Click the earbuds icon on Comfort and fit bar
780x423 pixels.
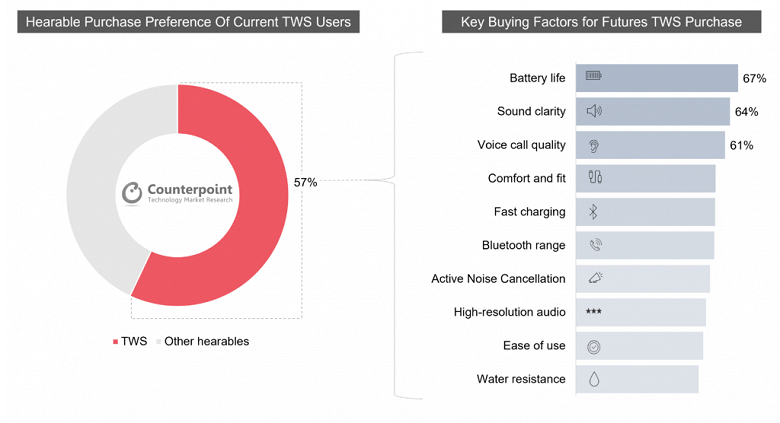click(594, 178)
